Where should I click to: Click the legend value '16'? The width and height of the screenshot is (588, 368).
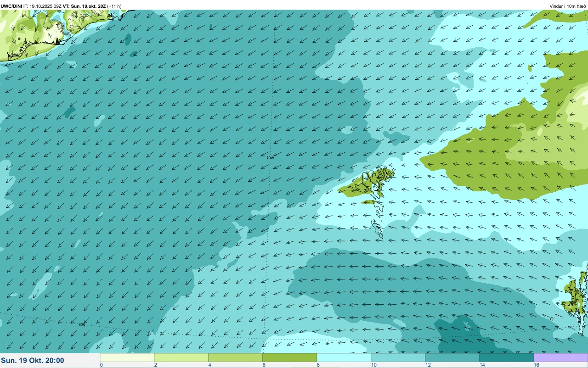[x=536, y=365]
